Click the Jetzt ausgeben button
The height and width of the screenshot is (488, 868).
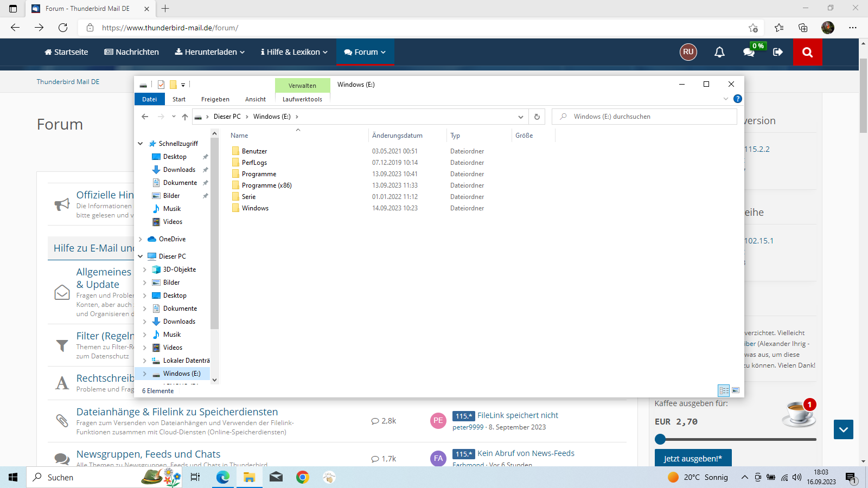click(x=693, y=458)
